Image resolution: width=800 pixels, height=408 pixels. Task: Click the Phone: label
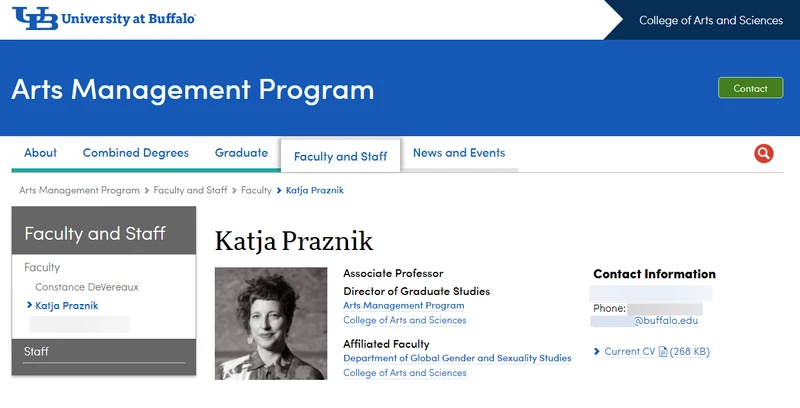[x=609, y=309]
